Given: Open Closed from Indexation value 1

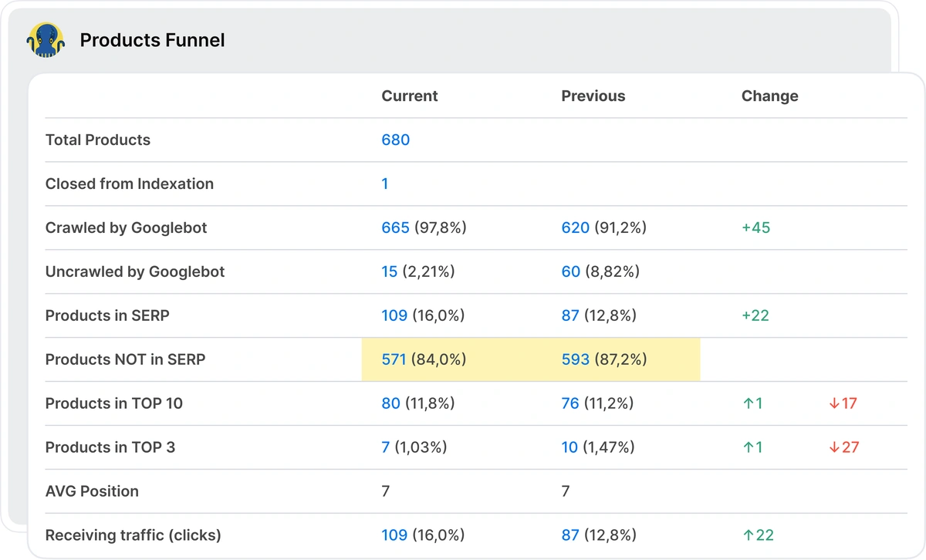Looking at the screenshot, I should 385,184.
